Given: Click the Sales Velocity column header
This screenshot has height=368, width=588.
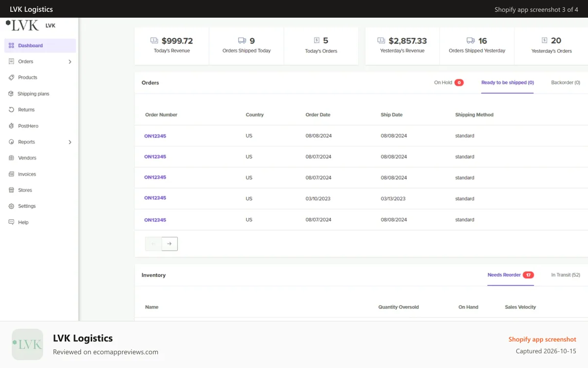Looking at the screenshot, I should [520, 307].
